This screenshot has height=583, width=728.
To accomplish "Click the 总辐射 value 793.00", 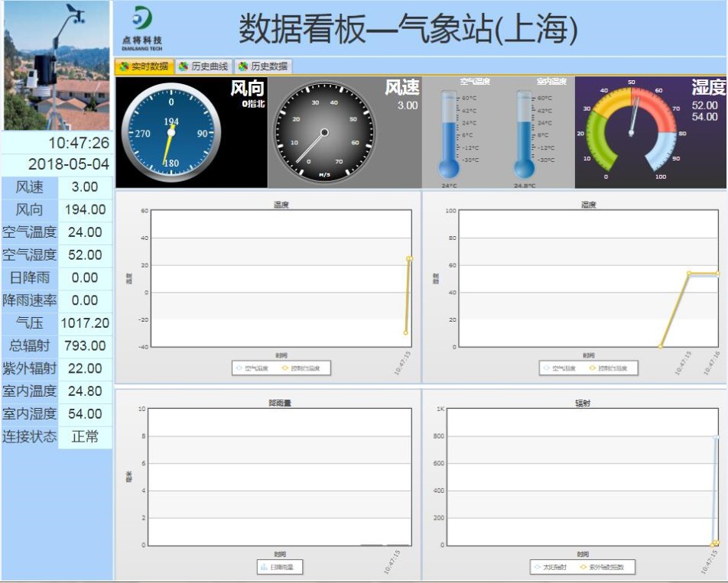I will (x=85, y=346).
